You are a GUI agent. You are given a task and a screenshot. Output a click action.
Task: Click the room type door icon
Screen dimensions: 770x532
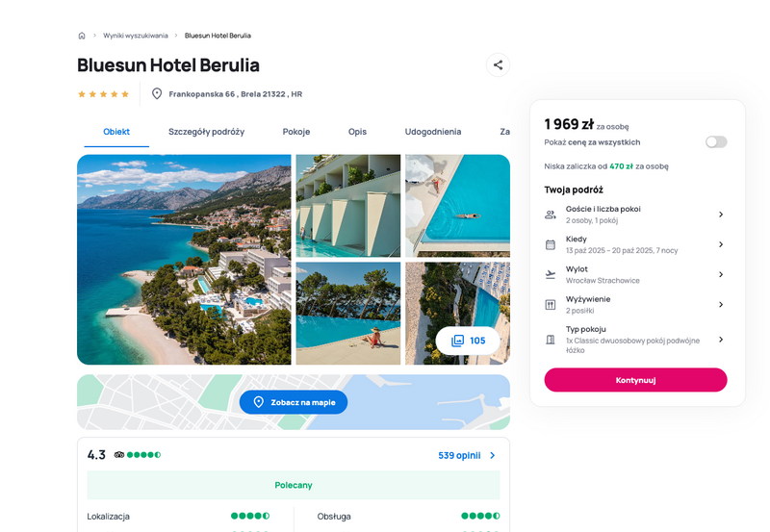pos(551,340)
